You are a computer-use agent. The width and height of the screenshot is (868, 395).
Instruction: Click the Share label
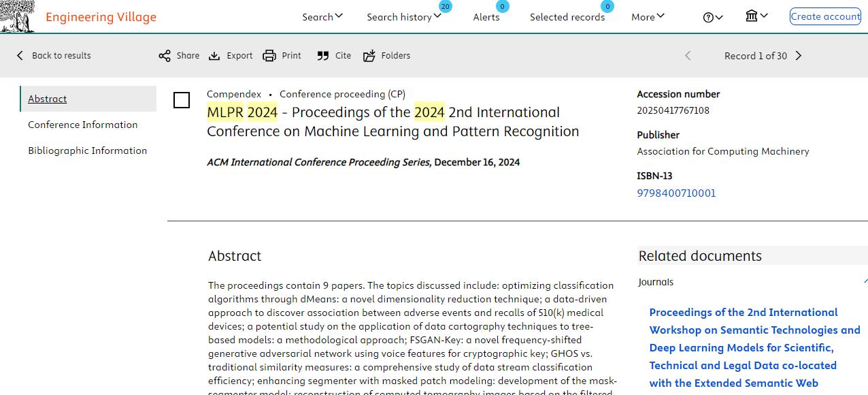[x=188, y=56]
